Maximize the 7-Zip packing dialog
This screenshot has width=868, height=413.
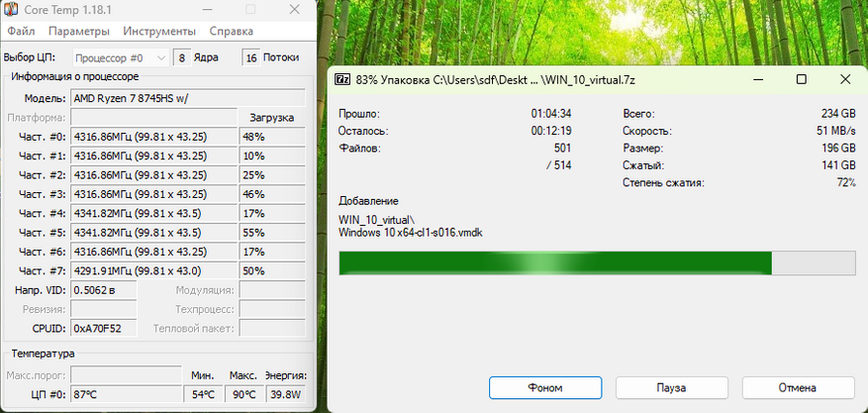[x=801, y=79]
